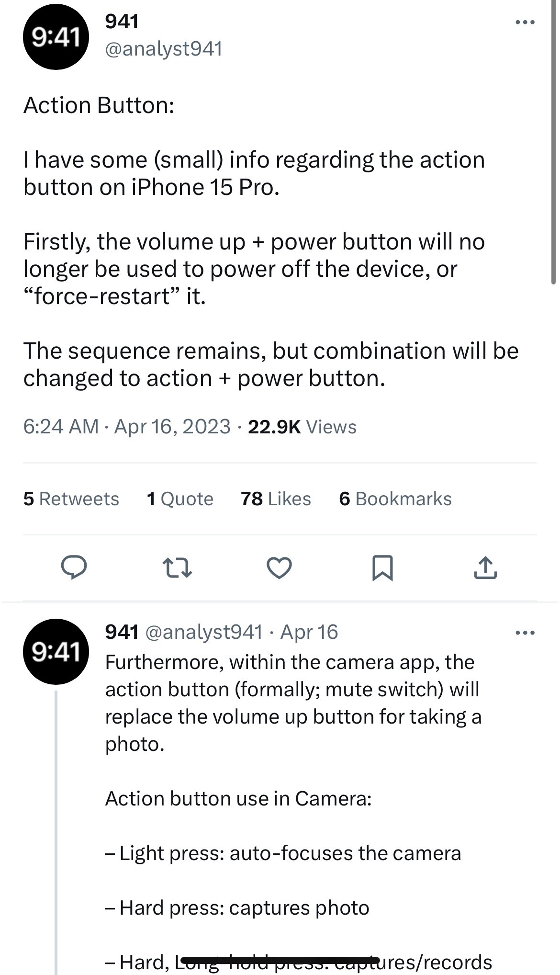560x975 pixels.
Task: Open the 9:41 profile picture at top
Action: (56, 37)
